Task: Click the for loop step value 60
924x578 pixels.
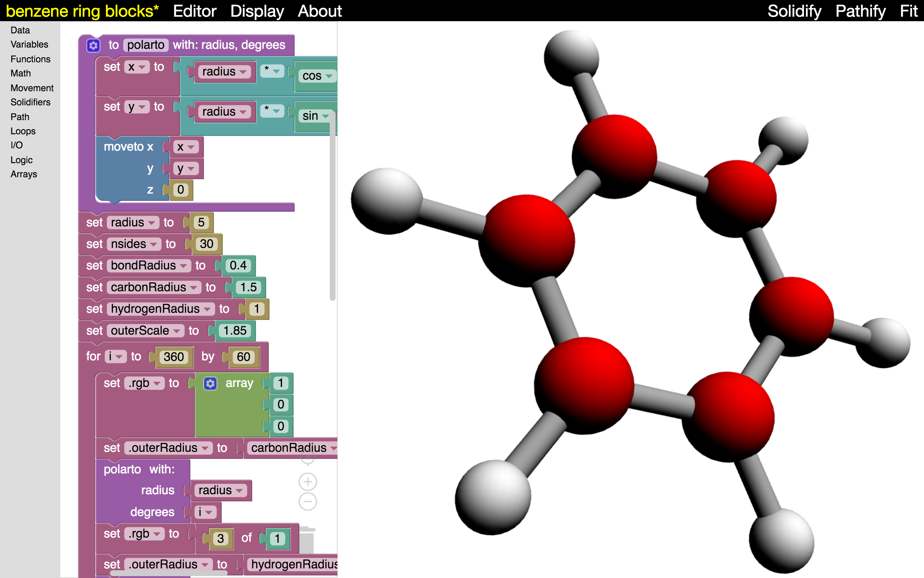Action: (x=244, y=357)
